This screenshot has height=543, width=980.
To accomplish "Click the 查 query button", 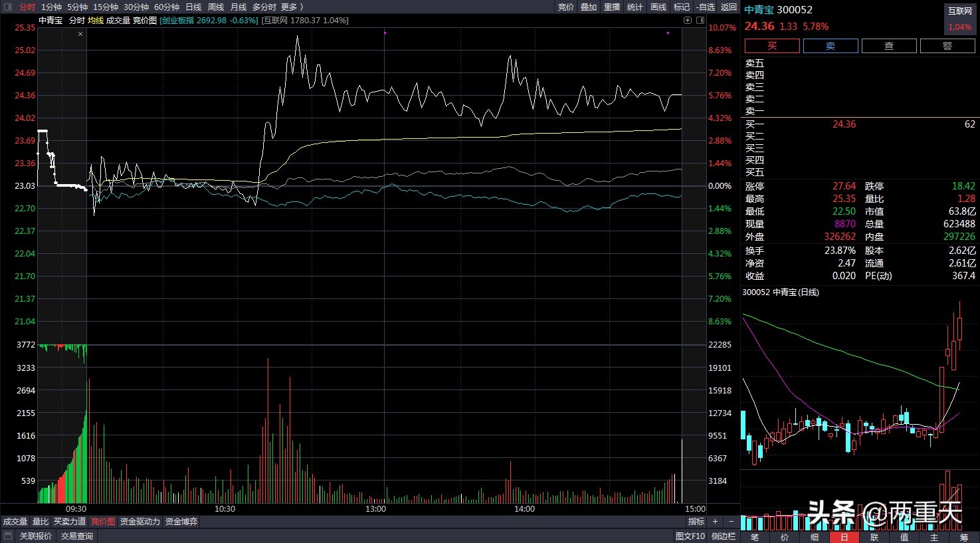I will pos(889,46).
